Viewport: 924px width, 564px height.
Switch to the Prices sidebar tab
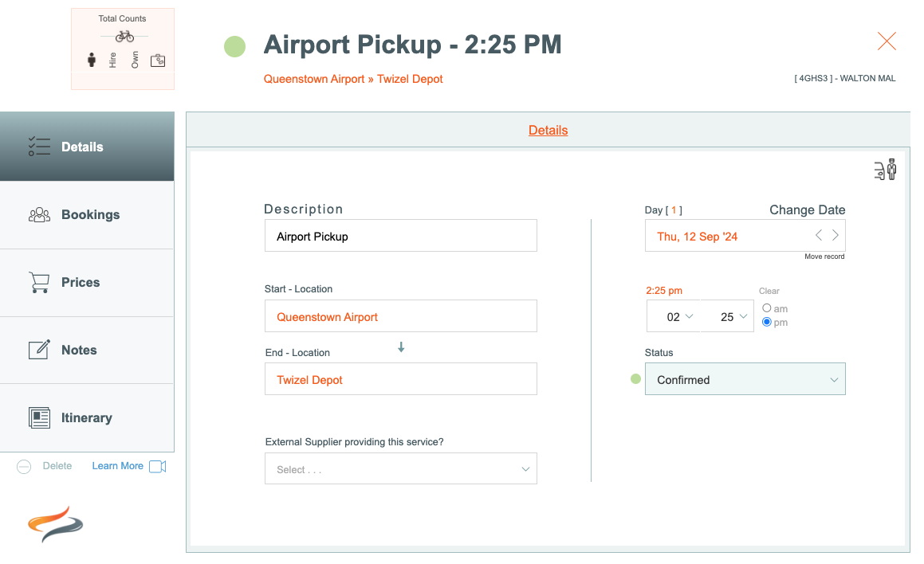click(87, 283)
